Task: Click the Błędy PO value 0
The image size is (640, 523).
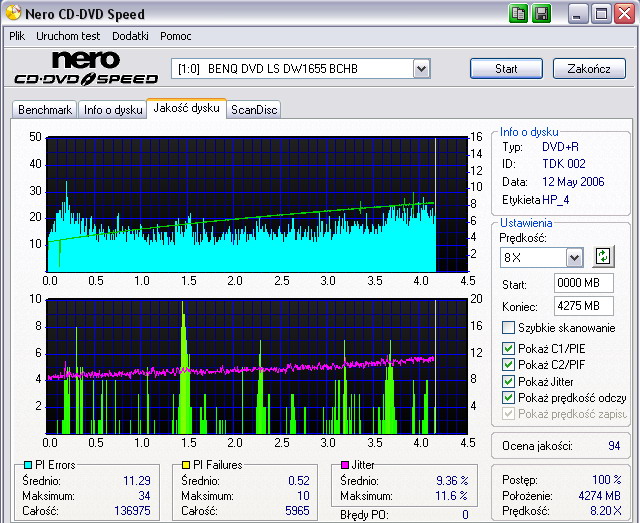Action: point(465,515)
